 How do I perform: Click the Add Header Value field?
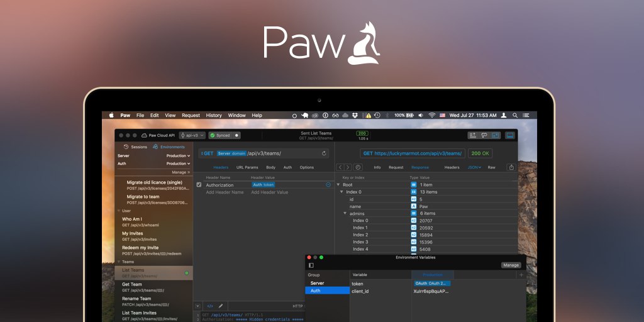pyautogui.click(x=270, y=192)
